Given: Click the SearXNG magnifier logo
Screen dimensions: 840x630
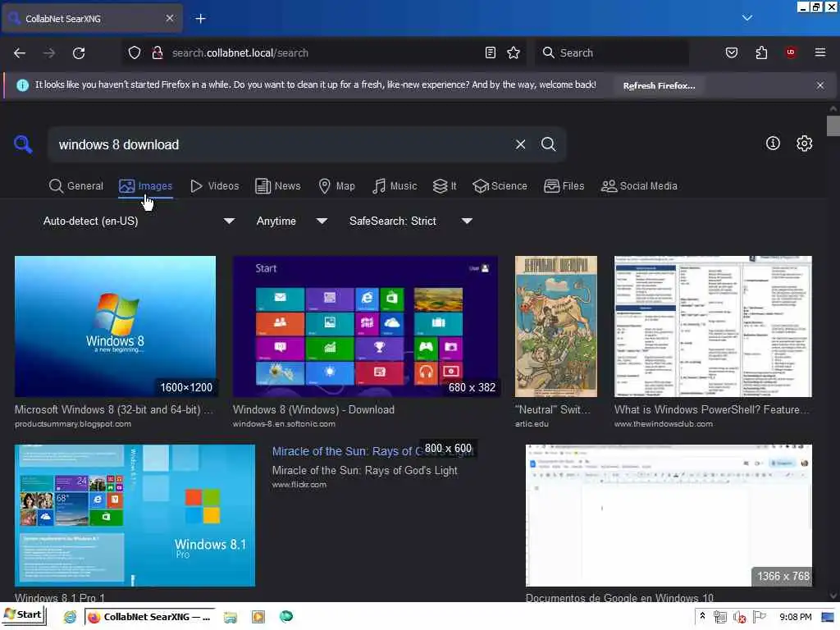Looking at the screenshot, I should [x=23, y=144].
